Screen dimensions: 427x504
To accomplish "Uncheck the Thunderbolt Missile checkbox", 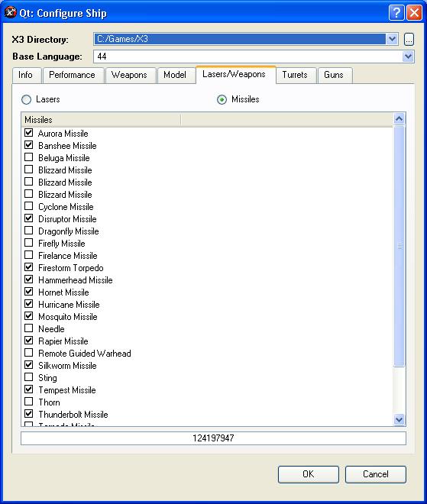I will (28, 413).
